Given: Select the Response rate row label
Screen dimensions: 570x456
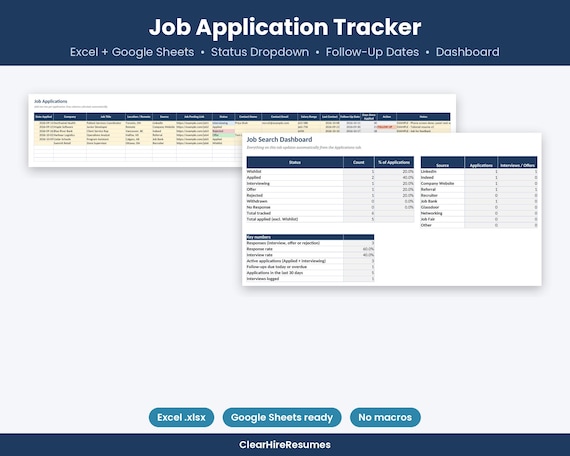Looking at the screenshot, I should click(x=259, y=249).
